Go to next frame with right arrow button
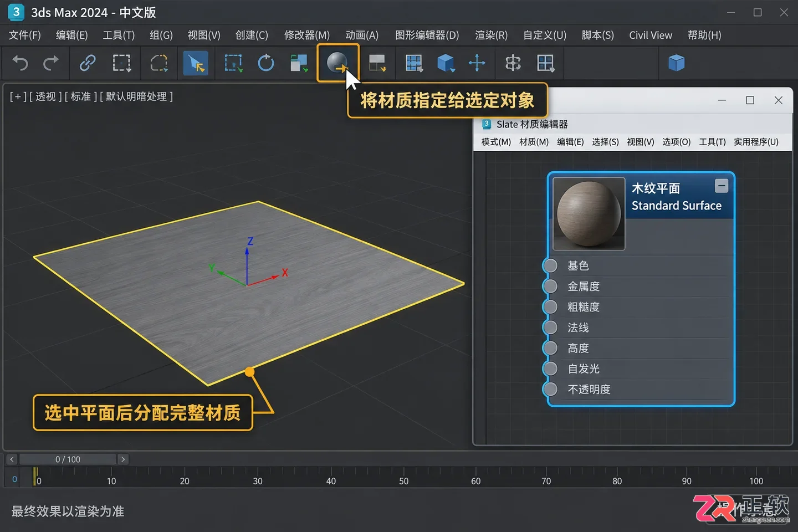 [x=123, y=459]
